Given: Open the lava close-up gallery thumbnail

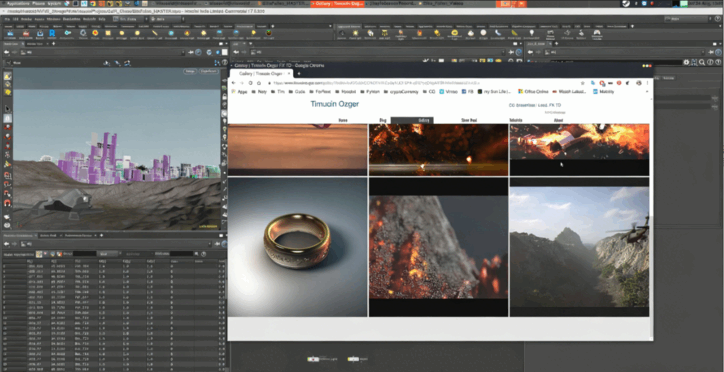Looking at the screenshot, I should 438,247.
